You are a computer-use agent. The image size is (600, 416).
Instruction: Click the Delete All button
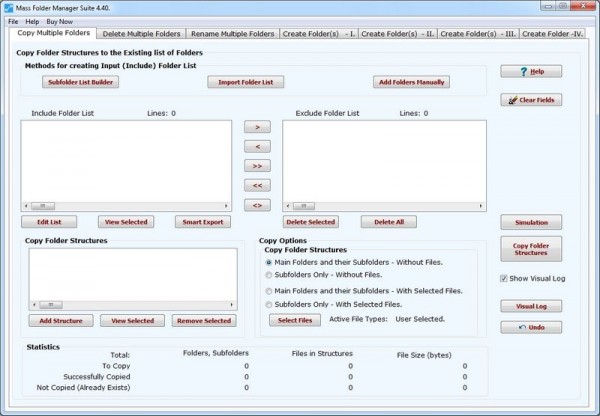[389, 222]
